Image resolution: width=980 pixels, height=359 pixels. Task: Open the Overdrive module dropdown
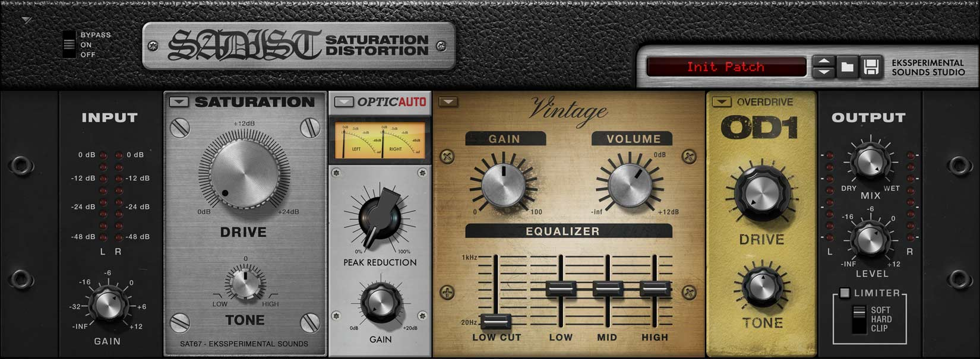click(722, 102)
